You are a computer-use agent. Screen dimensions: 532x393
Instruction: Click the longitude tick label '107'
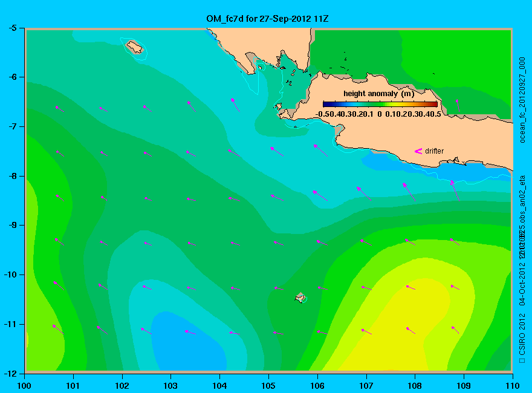[x=366, y=386]
